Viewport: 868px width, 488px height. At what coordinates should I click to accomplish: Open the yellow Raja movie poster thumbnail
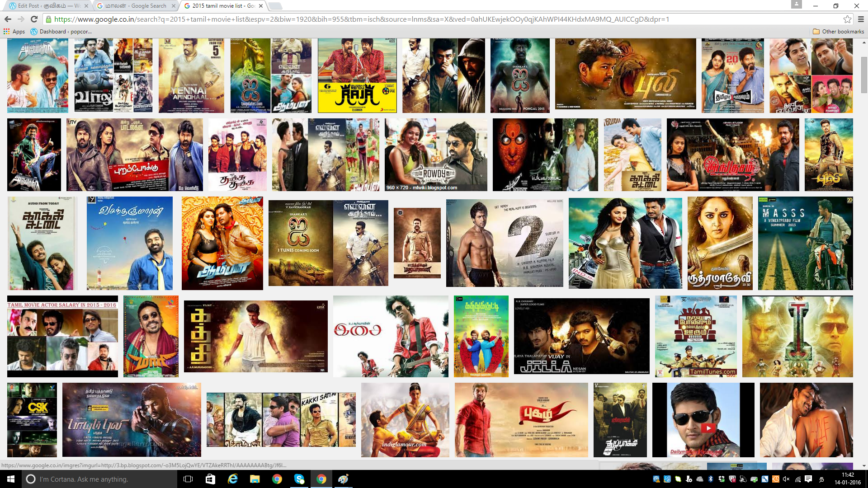(357, 75)
